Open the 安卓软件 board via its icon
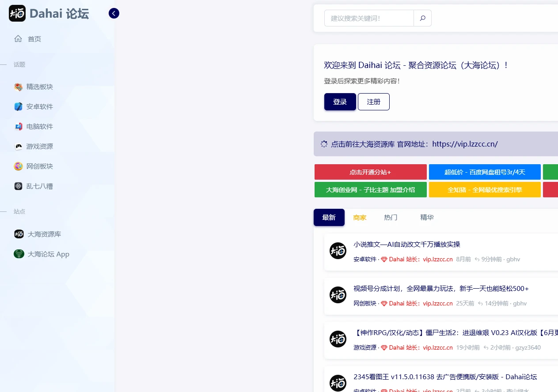The height and width of the screenshot is (392, 558). click(x=18, y=106)
